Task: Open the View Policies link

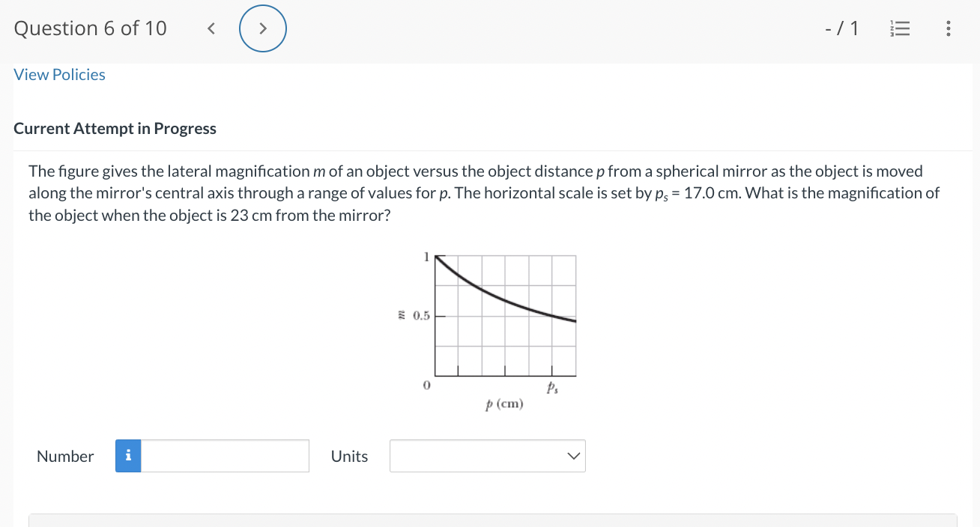Action: pyautogui.click(x=59, y=74)
